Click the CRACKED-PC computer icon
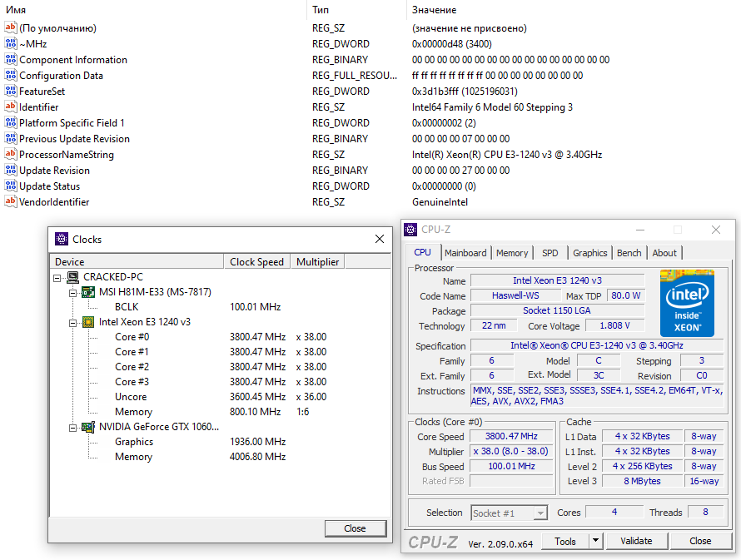 (72, 277)
